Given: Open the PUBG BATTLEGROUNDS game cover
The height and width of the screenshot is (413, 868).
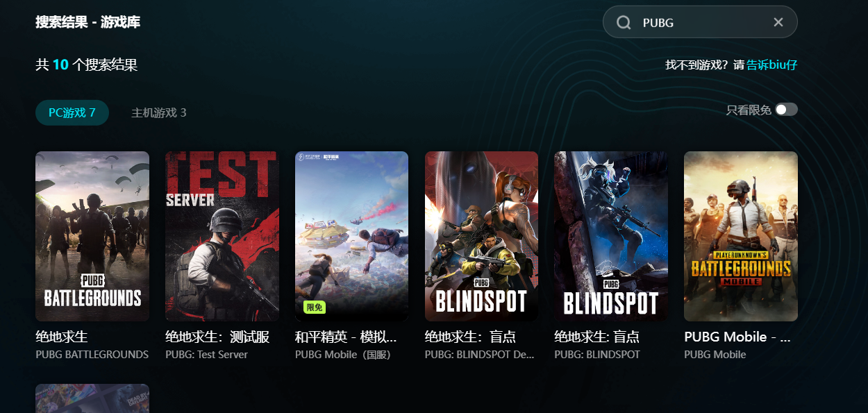Looking at the screenshot, I should point(92,236).
